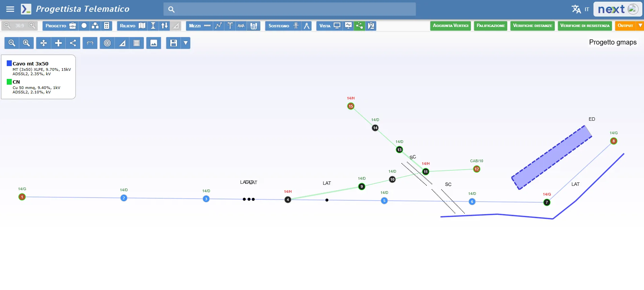Expand the save options dropdown arrow
The height and width of the screenshot is (290, 644).
(x=186, y=43)
